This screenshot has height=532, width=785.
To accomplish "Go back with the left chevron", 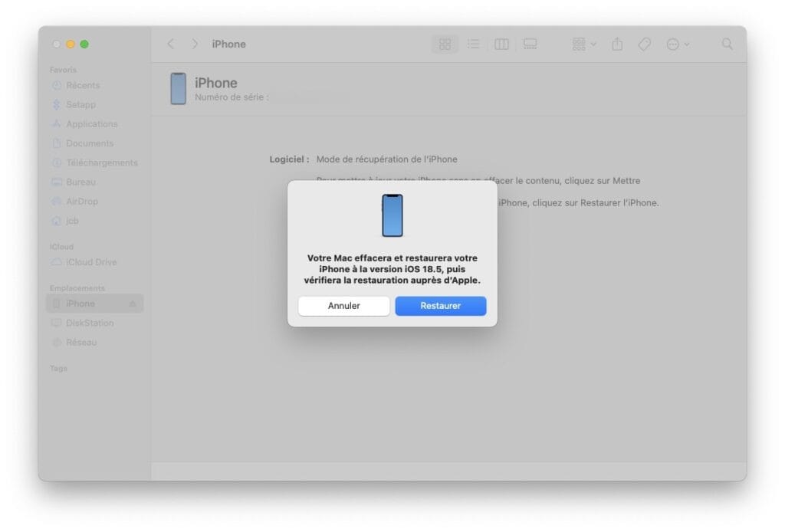I will click(171, 44).
